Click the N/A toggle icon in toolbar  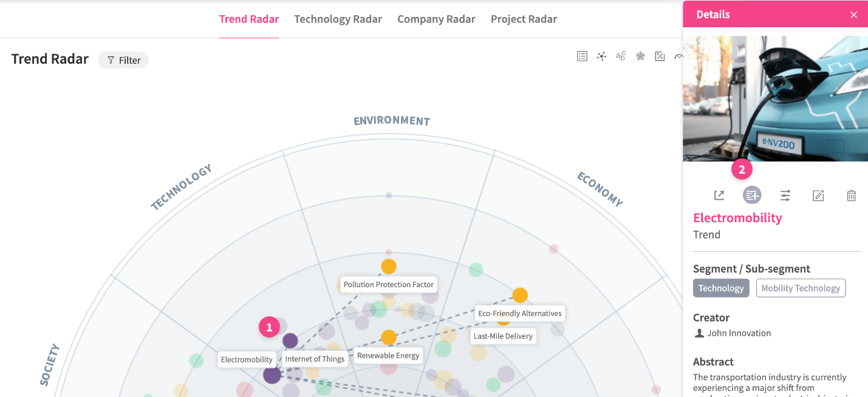(660, 56)
